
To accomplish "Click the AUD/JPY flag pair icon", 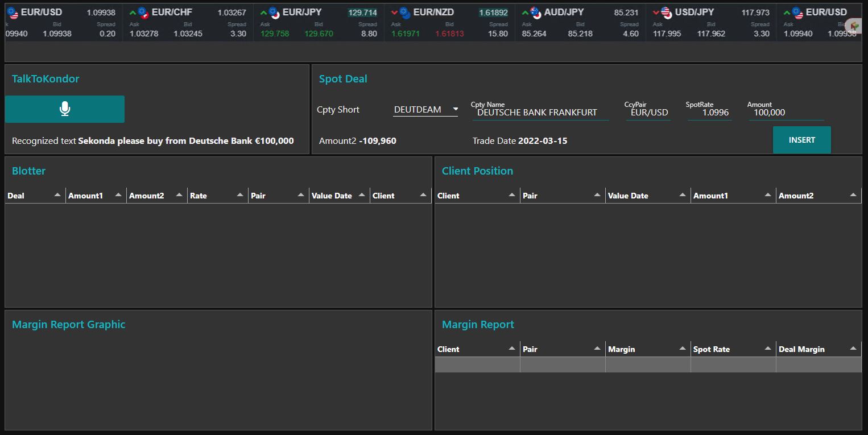I will 535,13.
